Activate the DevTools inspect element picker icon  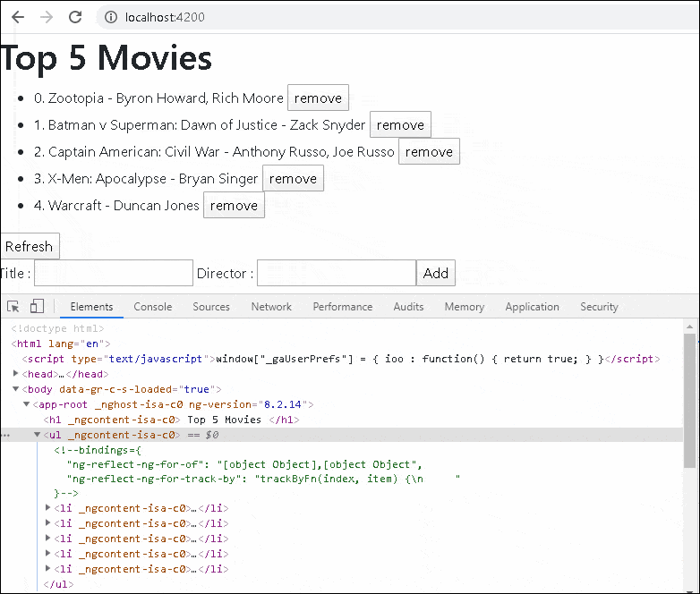click(x=13, y=307)
